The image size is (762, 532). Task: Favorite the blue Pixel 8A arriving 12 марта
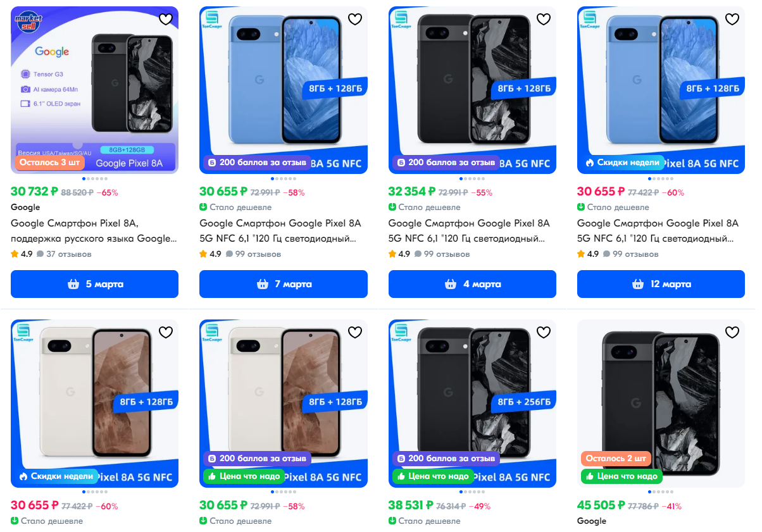pyautogui.click(x=732, y=19)
